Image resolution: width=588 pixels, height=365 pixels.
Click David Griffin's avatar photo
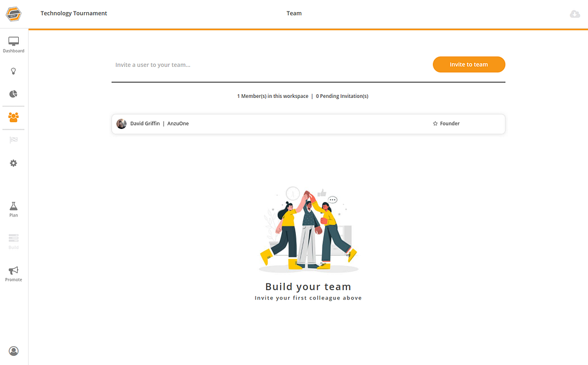122,123
